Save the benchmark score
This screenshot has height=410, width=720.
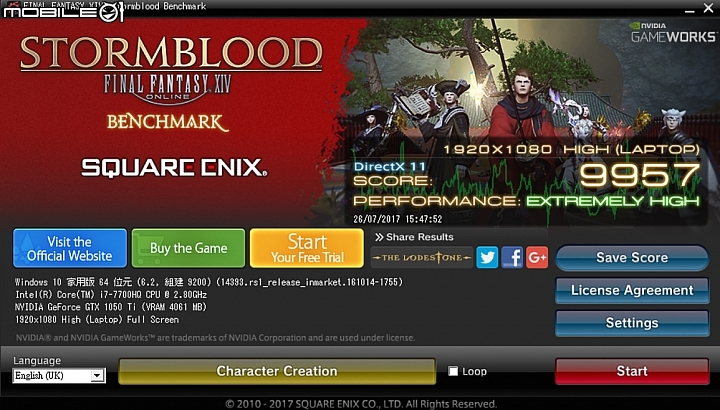(632, 258)
